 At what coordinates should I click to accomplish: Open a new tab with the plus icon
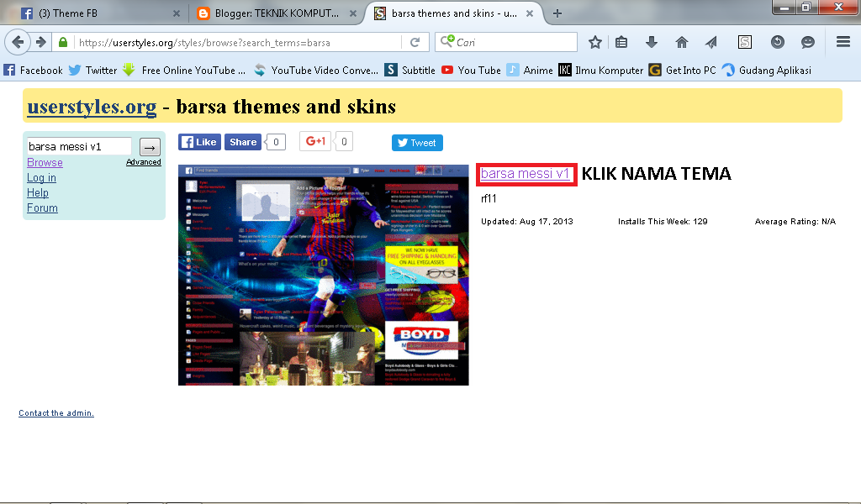[557, 13]
